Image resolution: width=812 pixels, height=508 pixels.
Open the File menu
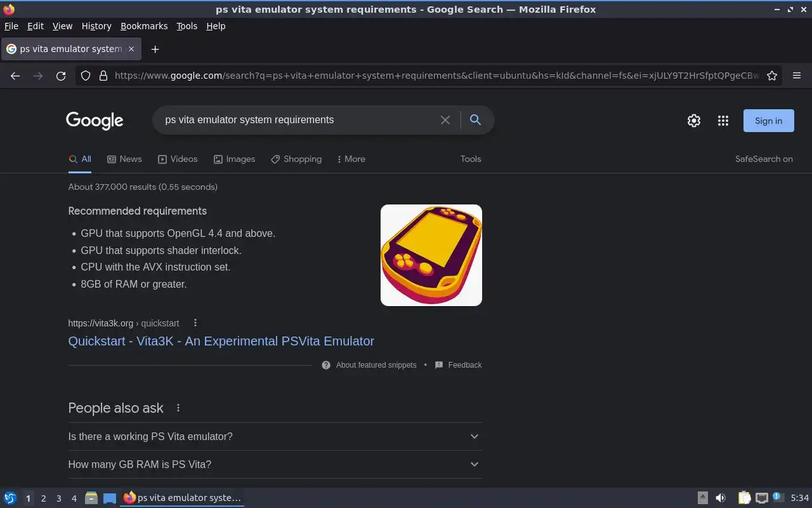(x=11, y=26)
